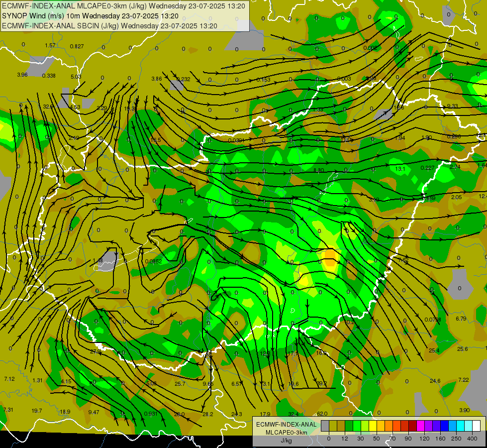Click the map value 7.62

tap(403, 260)
